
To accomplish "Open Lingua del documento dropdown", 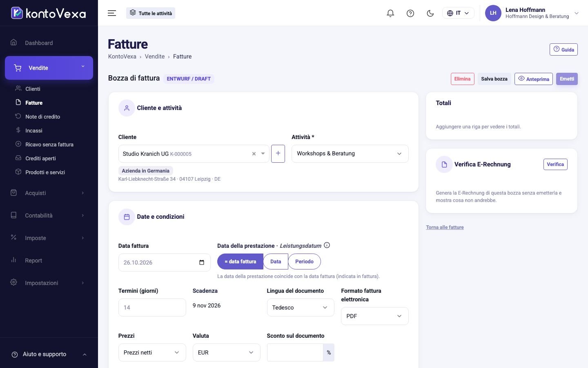I will [x=301, y=307].
